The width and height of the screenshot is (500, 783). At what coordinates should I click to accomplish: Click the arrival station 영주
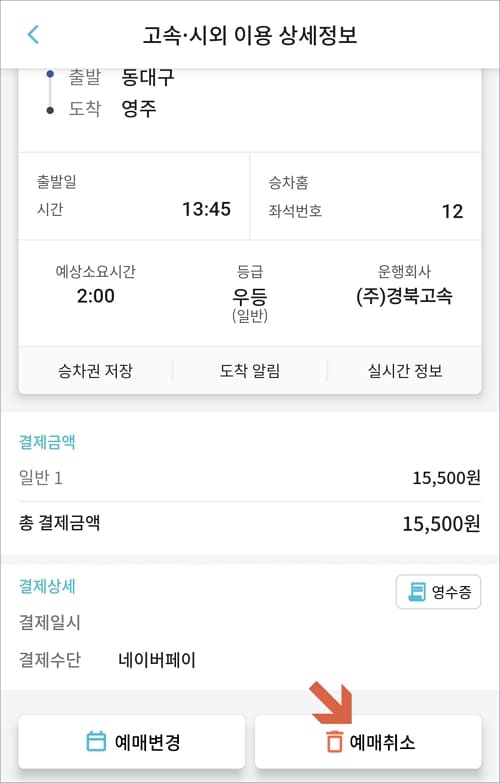139,108
